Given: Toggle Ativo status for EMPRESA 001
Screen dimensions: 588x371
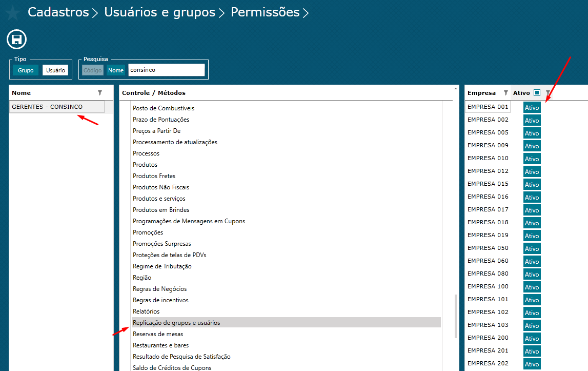Looking at the screenshot, I should coord(532,107).
